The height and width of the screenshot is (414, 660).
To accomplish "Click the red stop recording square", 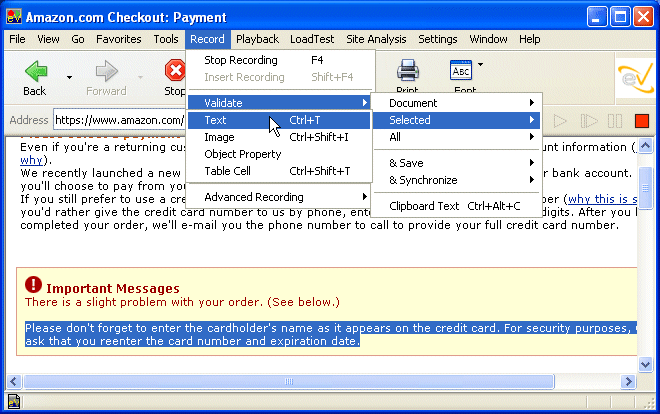I will point(642,121).
